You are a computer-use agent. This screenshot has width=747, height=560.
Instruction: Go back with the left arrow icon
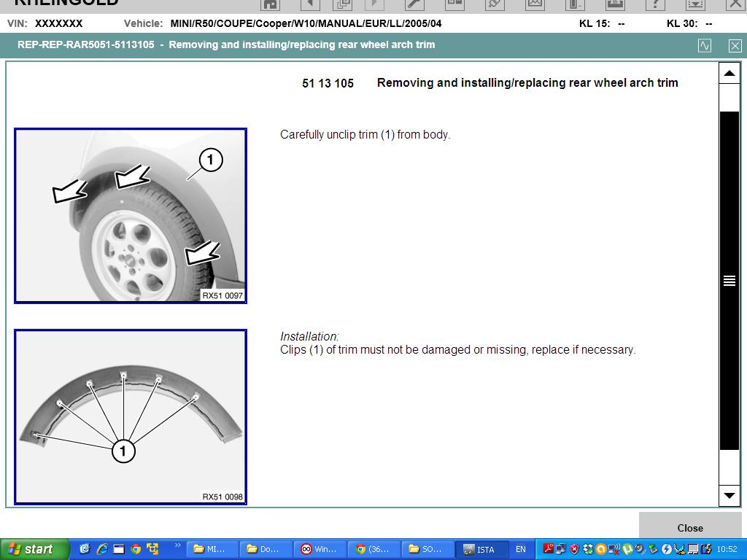point(309,4)
